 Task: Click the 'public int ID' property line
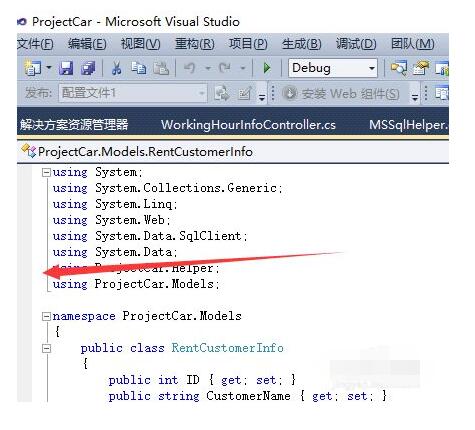[202, 380]
